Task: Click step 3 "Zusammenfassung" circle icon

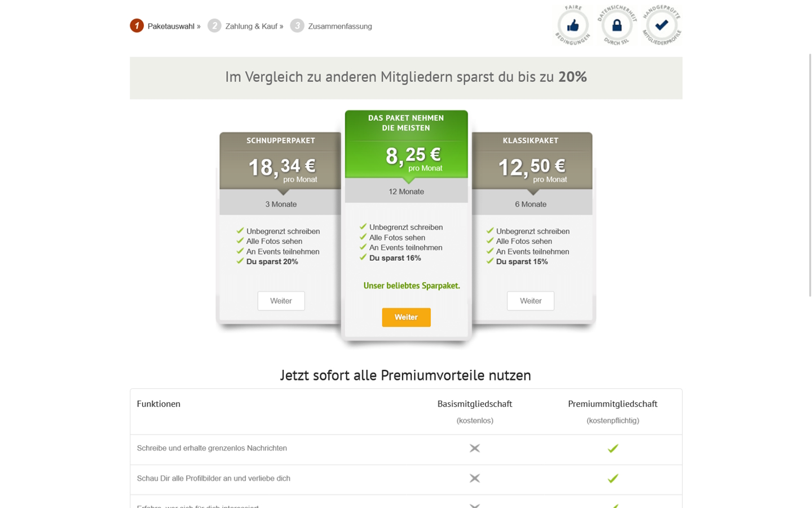Action: [297, 26]
